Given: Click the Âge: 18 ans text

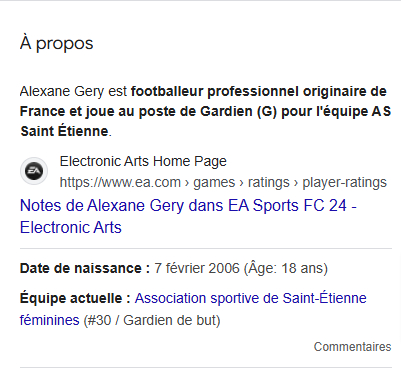Looking at the screenshot, I should (286, 268).
